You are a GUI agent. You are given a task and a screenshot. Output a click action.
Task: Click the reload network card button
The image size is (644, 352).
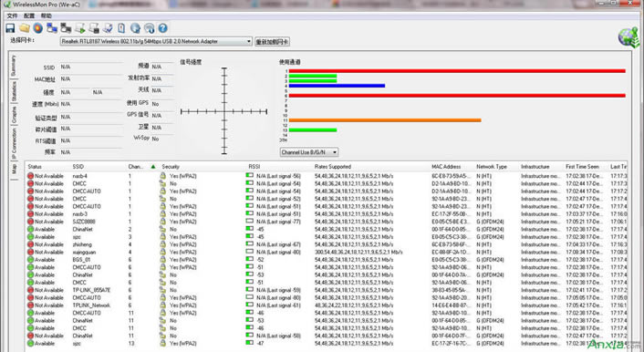(x=272, y=41)
